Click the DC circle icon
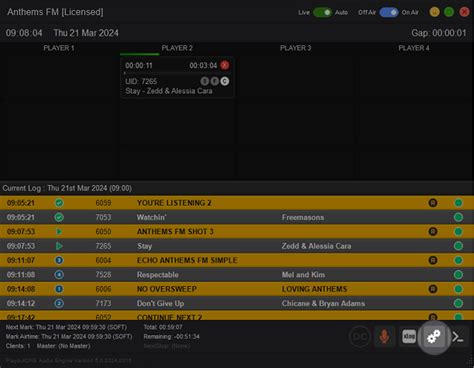The height and width of the screenshot is (368, 474). pos(360,337)
